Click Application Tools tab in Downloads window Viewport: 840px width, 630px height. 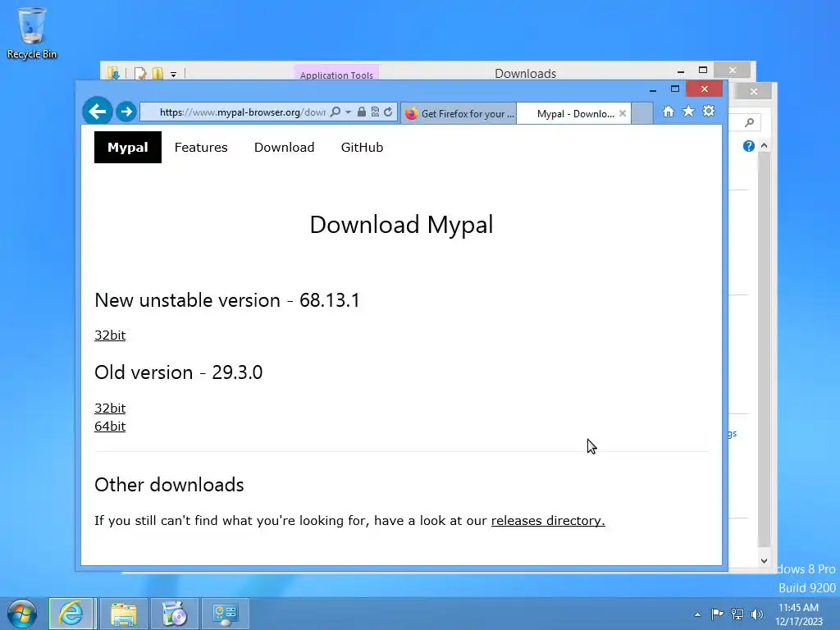[336, 74]
